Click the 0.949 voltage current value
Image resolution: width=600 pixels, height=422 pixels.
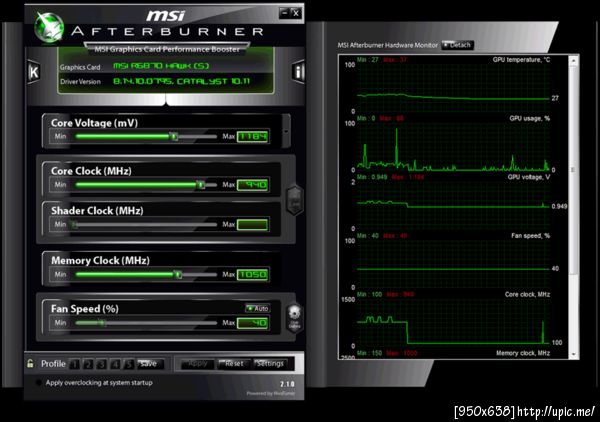(x=559, y=206)
